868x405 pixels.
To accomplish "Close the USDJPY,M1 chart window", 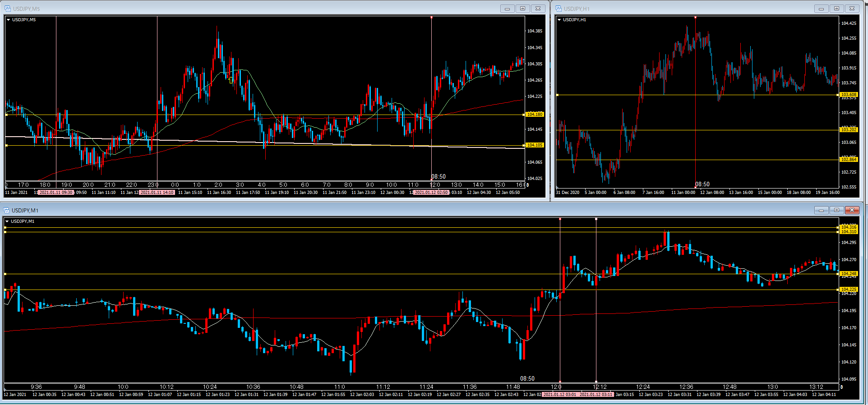I will coord(852,210).
